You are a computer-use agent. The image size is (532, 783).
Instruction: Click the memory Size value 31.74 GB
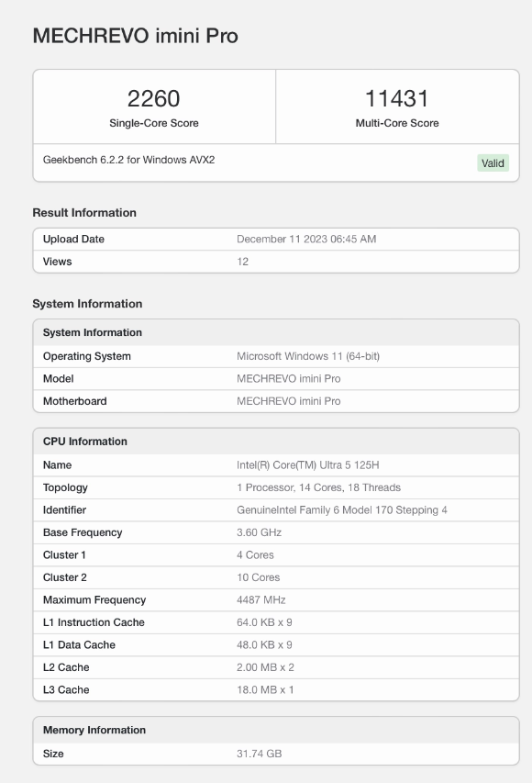click(259, 754)
